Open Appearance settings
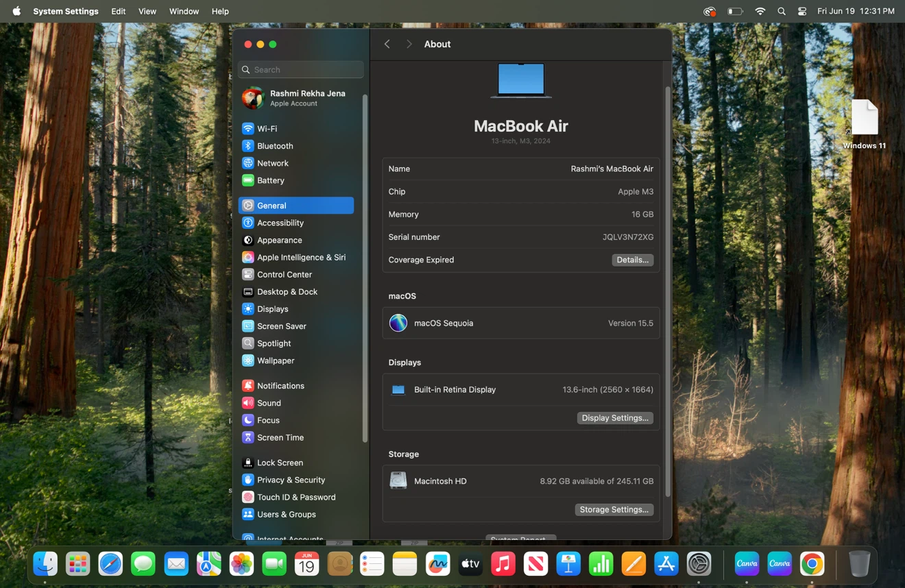 pos(296,240)
